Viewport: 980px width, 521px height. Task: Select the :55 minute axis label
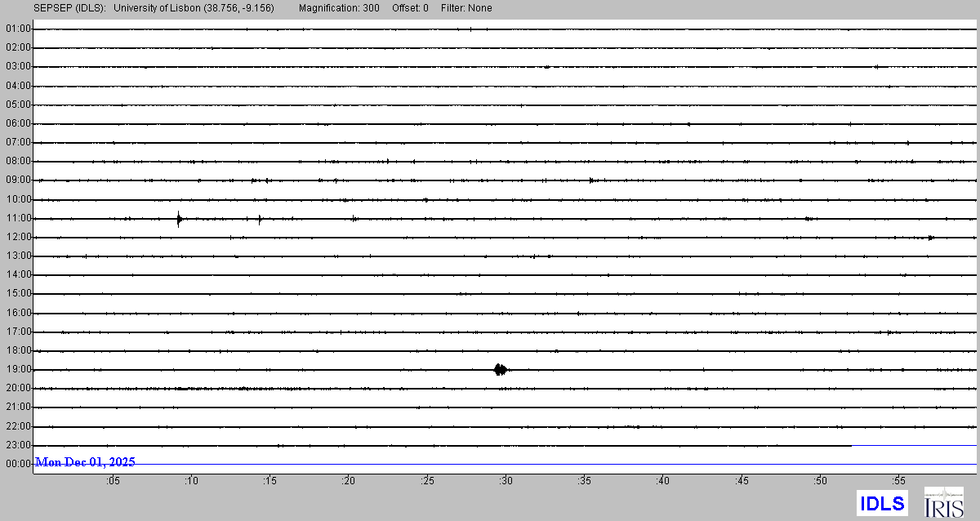pyautogui.click(x=898, y=481)
